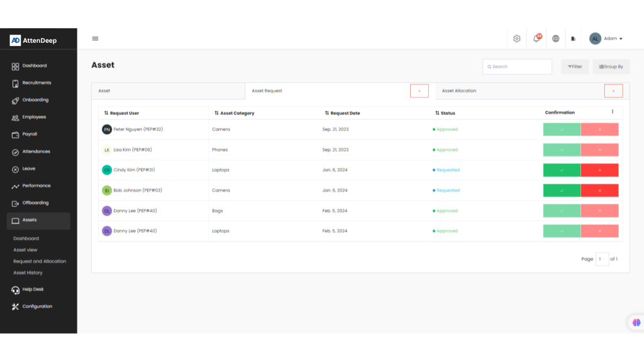Click the Filter button
644x362 pixels.
575,67
